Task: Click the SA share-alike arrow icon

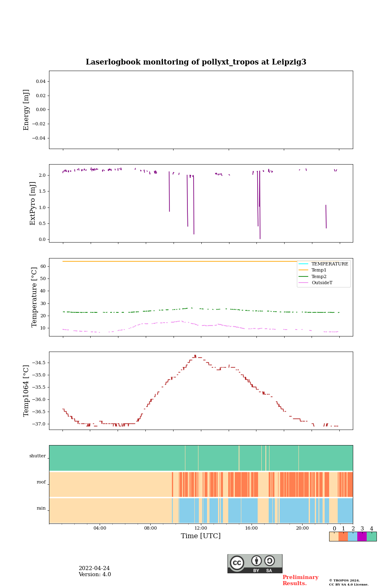Action: (269, 561)
